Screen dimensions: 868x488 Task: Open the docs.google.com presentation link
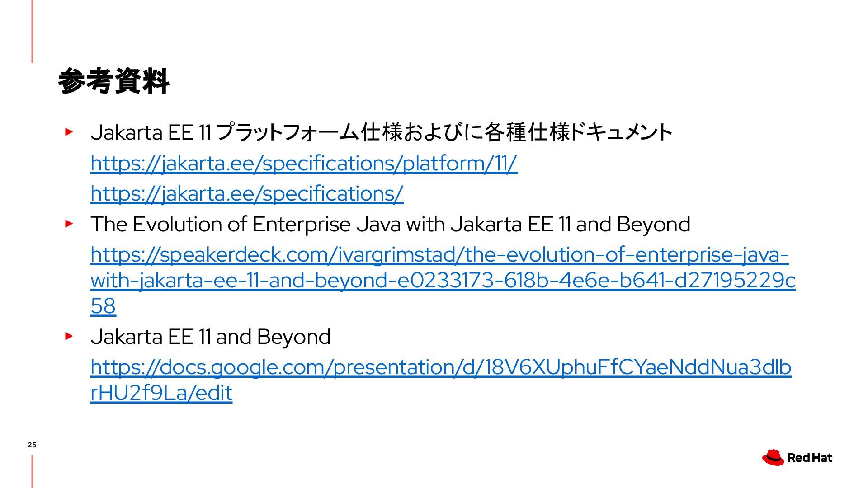pos(441,380)
